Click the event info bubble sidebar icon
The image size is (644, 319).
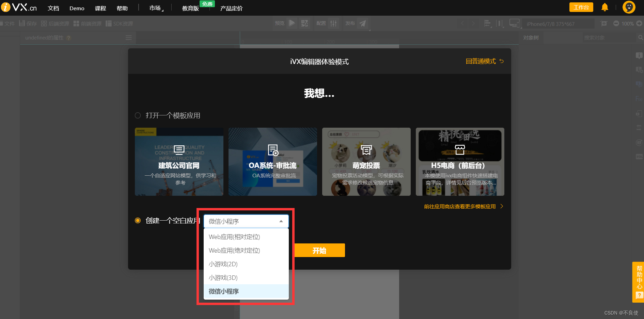[x=639, y=55]
